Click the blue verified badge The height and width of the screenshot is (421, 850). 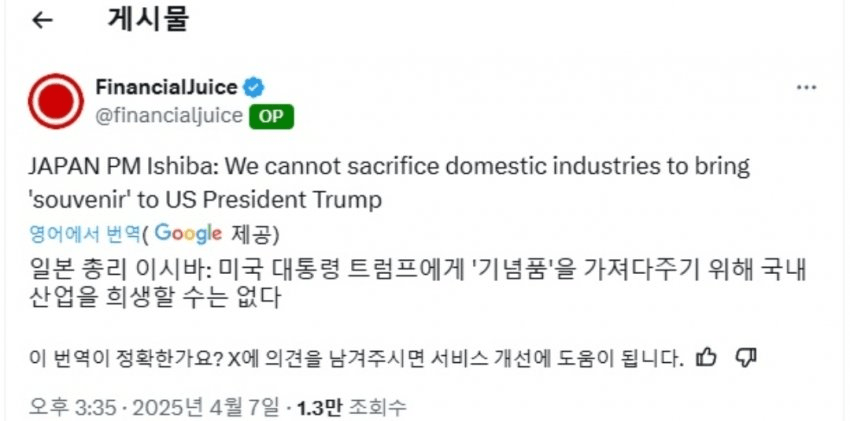point(254,87)
